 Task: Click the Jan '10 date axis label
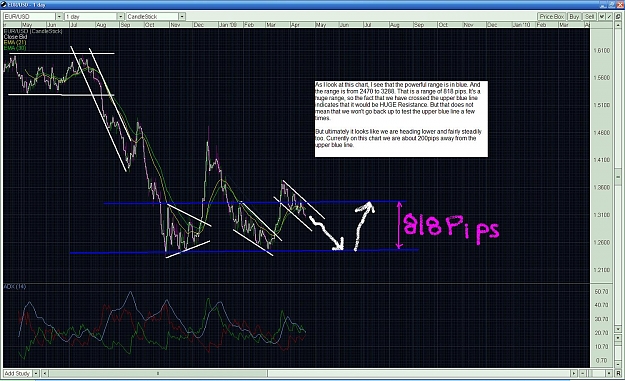point(521,25)
